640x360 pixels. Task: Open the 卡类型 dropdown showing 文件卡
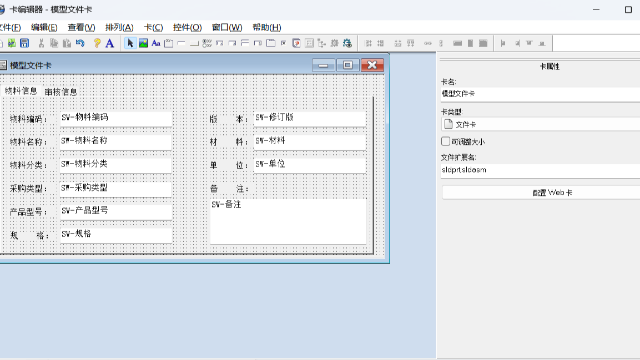click(x=540, y=124)
